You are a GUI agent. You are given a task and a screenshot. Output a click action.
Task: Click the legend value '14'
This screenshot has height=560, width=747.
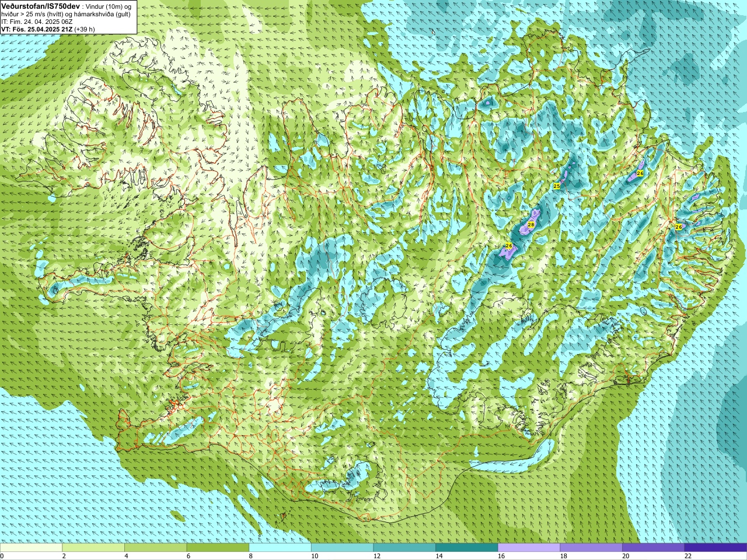439,556
